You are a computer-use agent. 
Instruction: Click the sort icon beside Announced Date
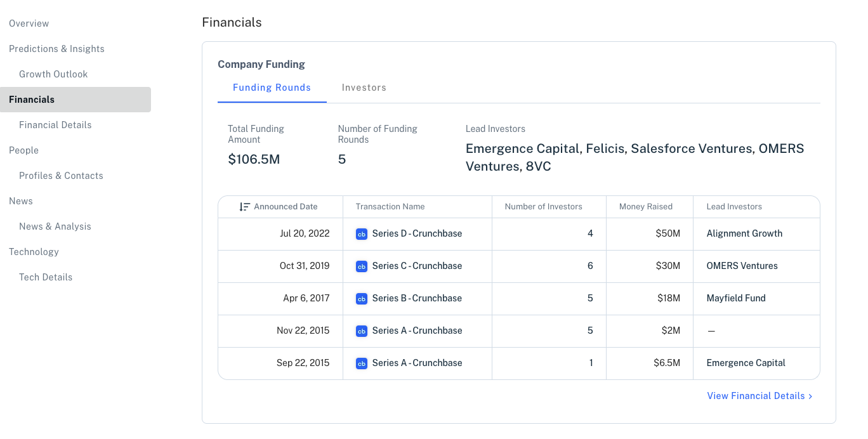(245, 207)
